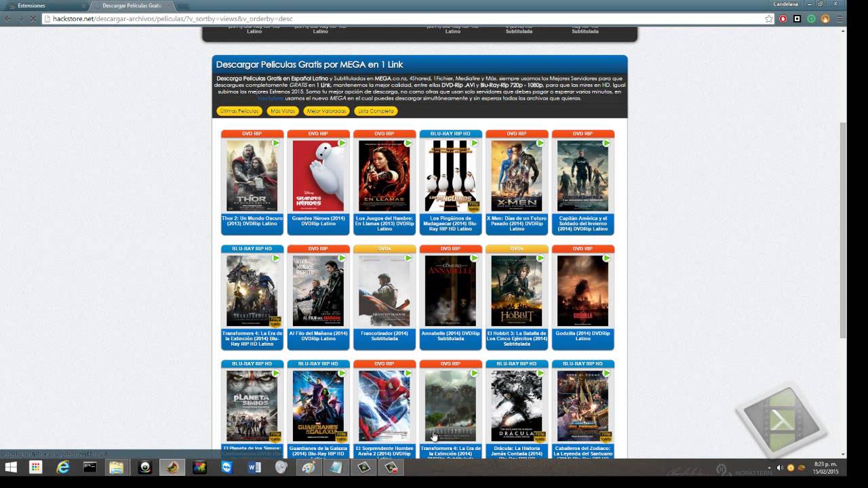868x488 pixels.
Task: Open Microsoft Word from the taskbar
Action: [254, 467]
